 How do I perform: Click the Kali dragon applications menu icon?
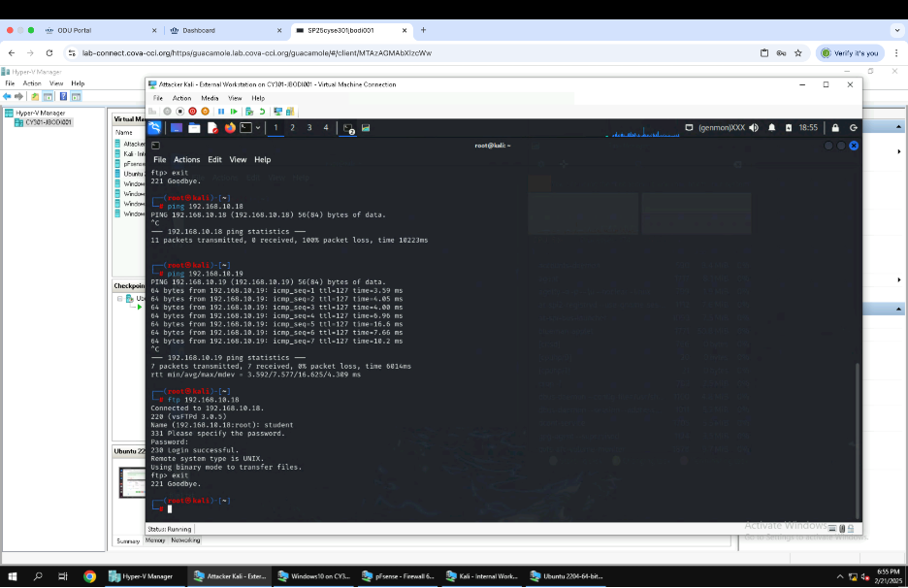tap(155, 127)
